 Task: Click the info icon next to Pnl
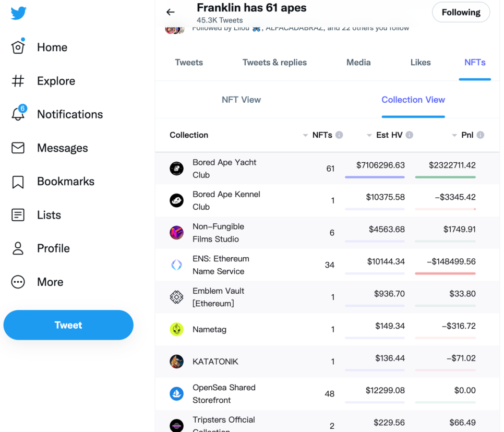pyautogui.click(x=481, y=135)
